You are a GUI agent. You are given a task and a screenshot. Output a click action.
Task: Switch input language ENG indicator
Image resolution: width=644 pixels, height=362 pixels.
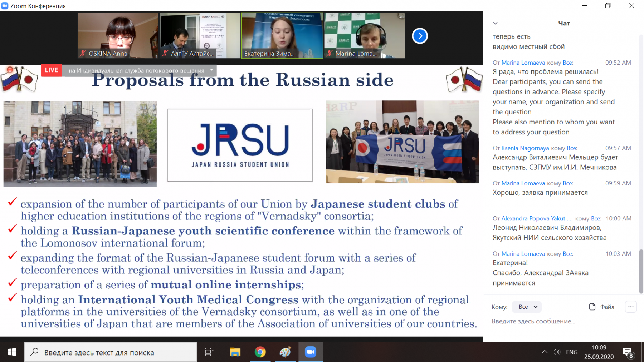pyautogui.click(x=572, y=352)
